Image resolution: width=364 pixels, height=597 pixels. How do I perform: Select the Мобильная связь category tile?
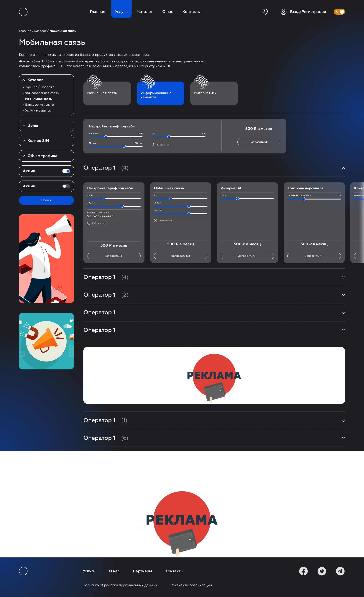[107, 93]
